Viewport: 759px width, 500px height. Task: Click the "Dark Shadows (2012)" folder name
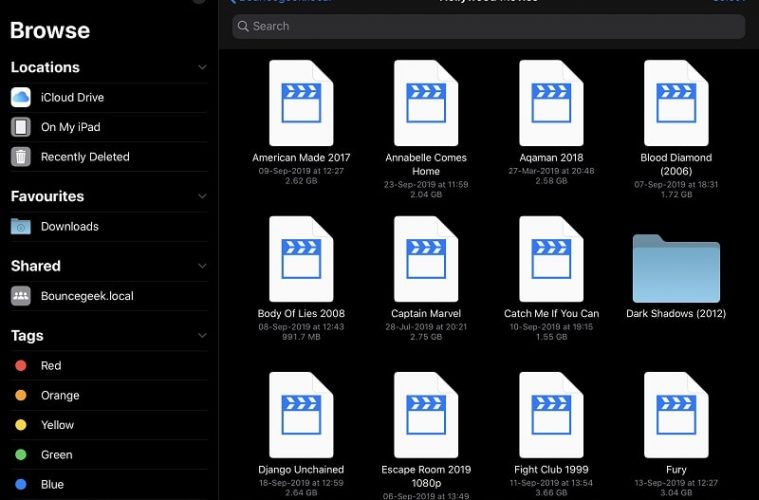pyautogui.click(x=676, y=314)
